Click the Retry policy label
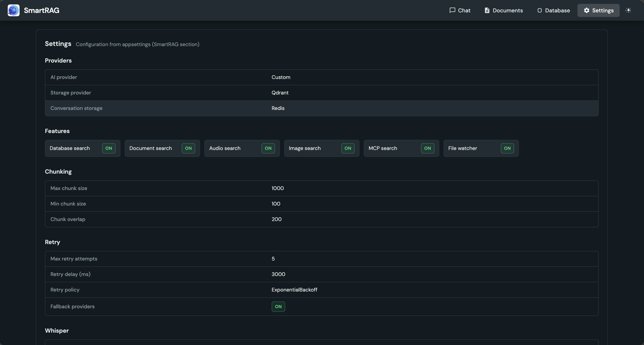This screenshot has height=345, width=644. click(x=65, y=290)
